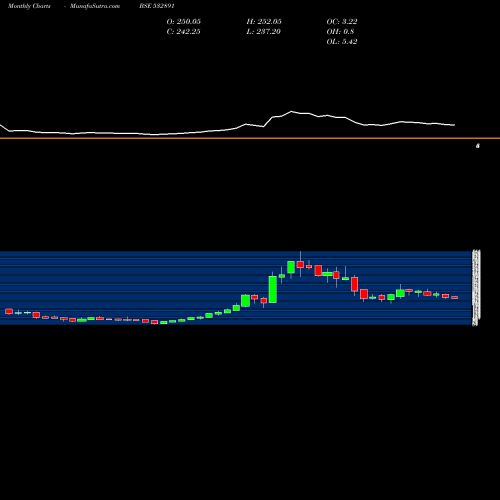Click the 'OC: 3.22' reading
This screenshot has height=500, width=500.
tap(342, 22)
